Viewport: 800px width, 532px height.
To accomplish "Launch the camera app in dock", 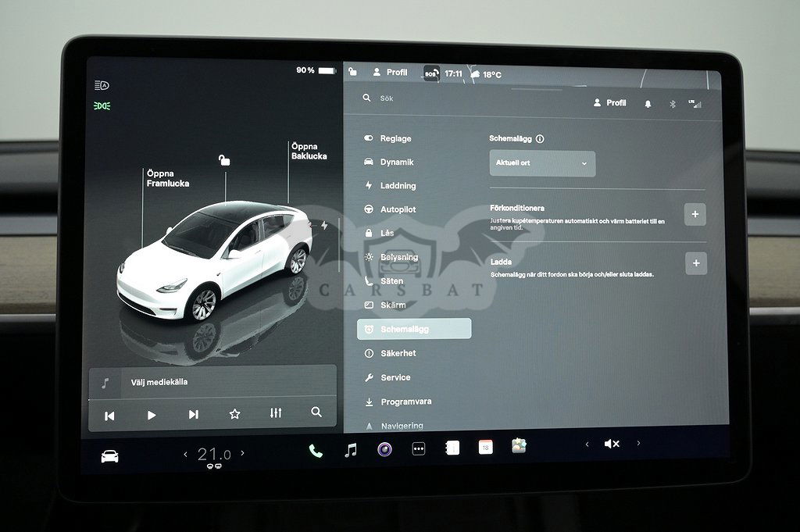I will tap(384, 449).
